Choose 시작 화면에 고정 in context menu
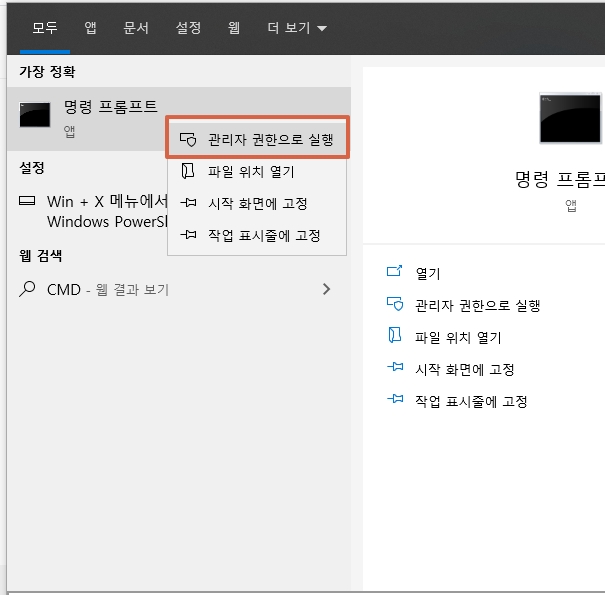The image size is (605, 595). [x=257, y=203]
